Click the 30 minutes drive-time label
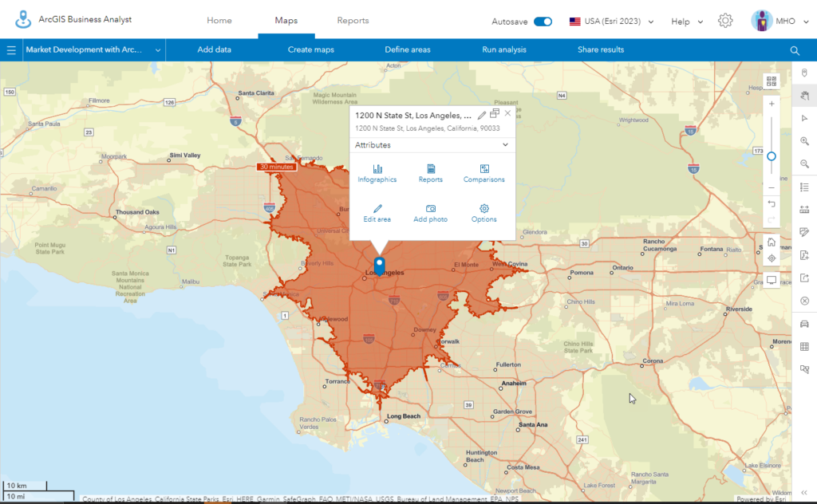 (277, 167)
